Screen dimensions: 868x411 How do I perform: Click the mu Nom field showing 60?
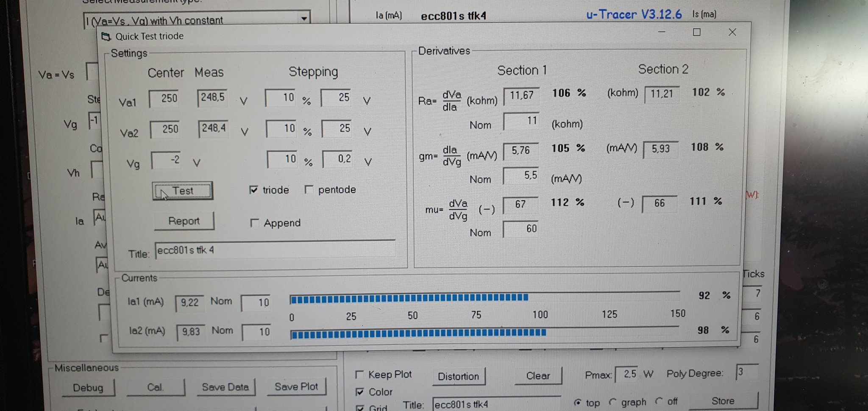click(520, 229)
